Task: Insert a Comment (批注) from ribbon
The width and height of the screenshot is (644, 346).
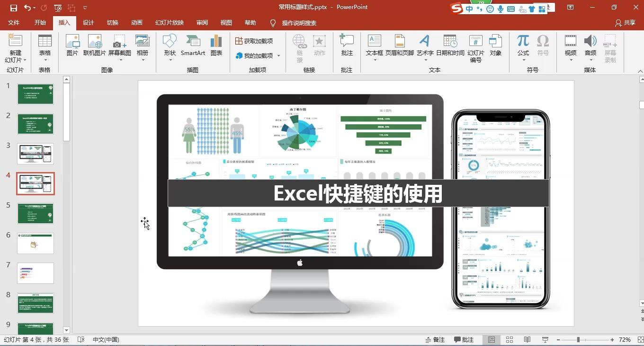Action: tap(347, 46)
